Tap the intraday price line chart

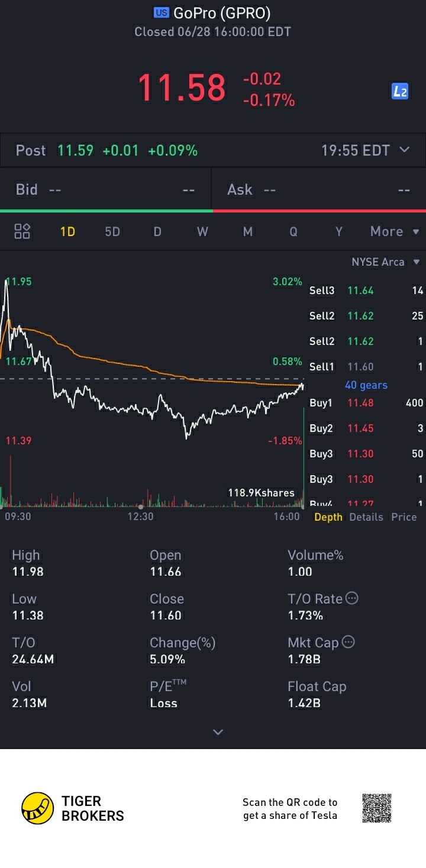pos(153,361)
